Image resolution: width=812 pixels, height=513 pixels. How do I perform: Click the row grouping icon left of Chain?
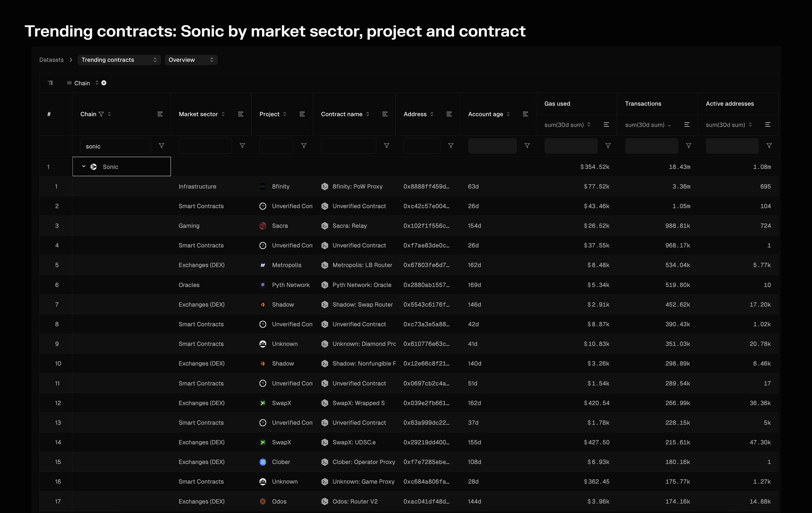(x=51, y=83)
